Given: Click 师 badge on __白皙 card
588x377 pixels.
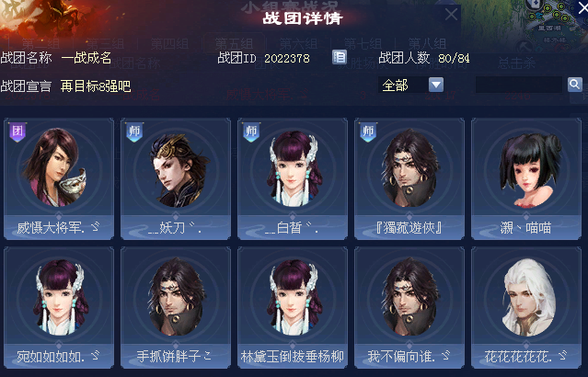Looking at the screenshot, I should coord(251,131).
